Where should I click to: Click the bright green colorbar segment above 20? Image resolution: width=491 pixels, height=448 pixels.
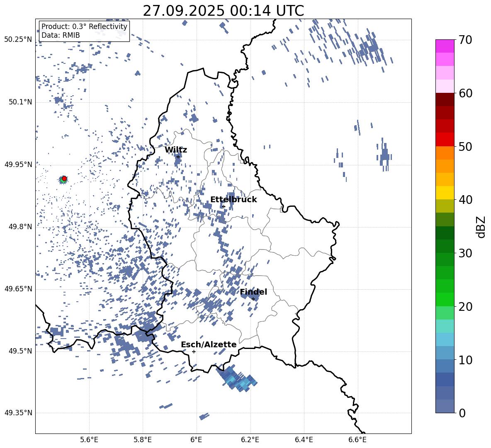point(445,299)
